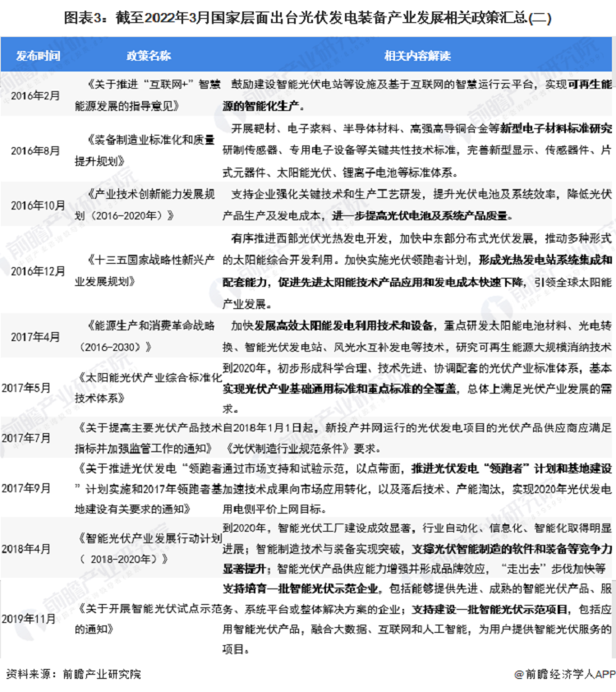Image resolution: width=616 pixels, height=692 pixels.
Task: Click the text 实现光伏产业基础通用标准和重点标准的全覆盖
Action: point(339,389)
